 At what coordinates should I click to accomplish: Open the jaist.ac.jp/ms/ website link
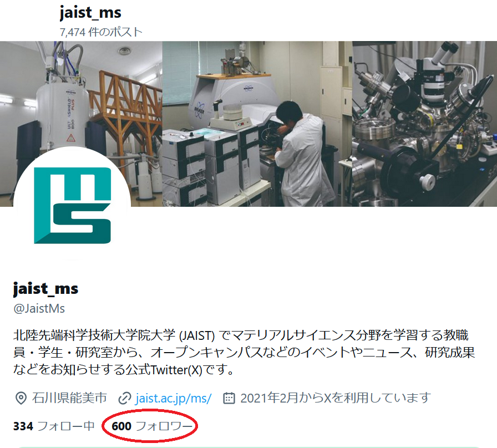174,398
